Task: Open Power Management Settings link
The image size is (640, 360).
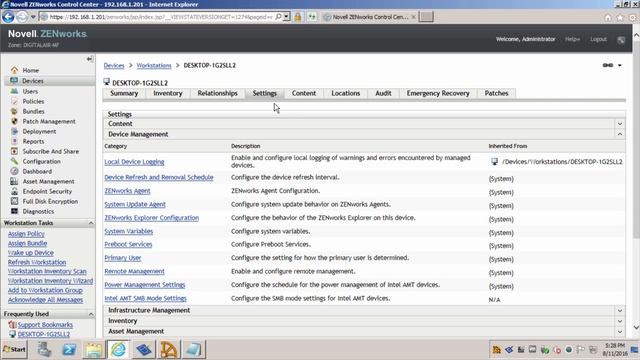Action: pyautogui.click(x=145, y=285)
